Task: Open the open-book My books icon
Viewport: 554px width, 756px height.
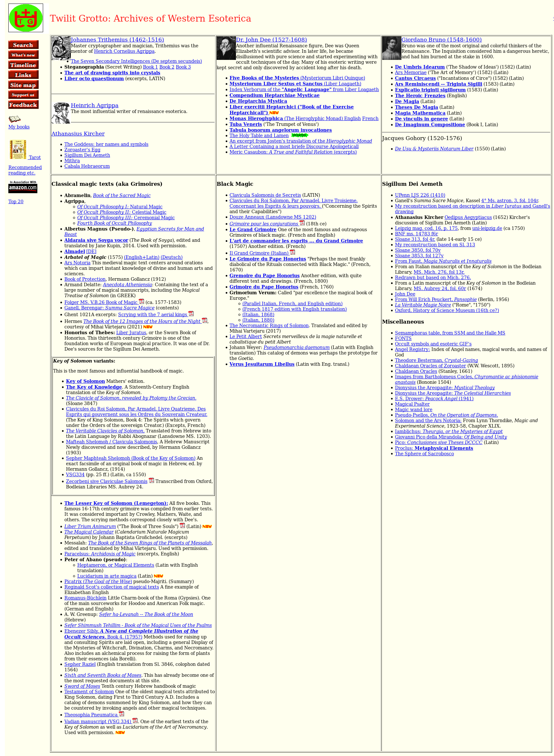Action: pos(14,119)
